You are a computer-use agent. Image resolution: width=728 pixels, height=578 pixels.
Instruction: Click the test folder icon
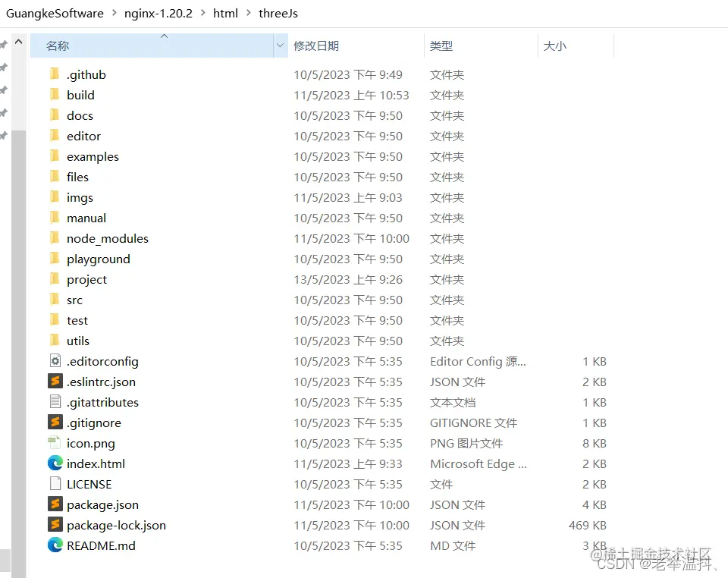tap(55, 319)
